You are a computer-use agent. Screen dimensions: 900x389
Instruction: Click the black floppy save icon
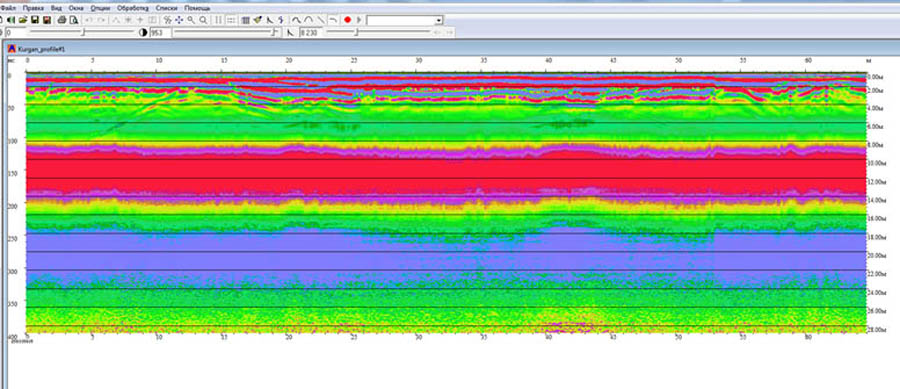[35, 20]
